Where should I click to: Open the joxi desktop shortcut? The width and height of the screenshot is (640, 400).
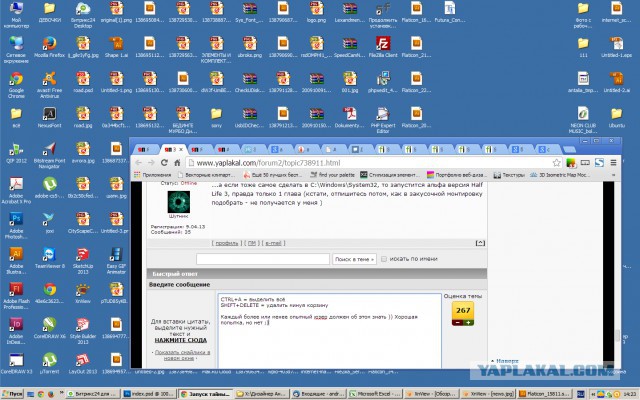(49, 220)
